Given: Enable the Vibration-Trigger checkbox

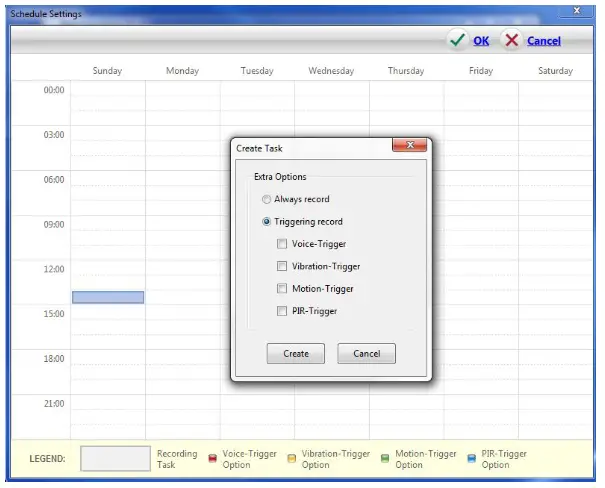Looking at the screenshot, I should (282, 266).
